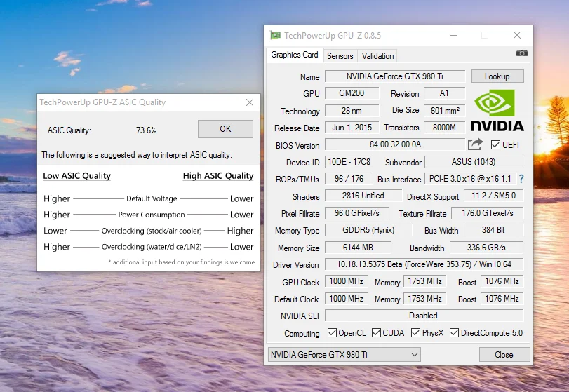569x392 pixels.
Task: Click the ROPs/TMUs field 96 / 176
Action: click(349, 179)
